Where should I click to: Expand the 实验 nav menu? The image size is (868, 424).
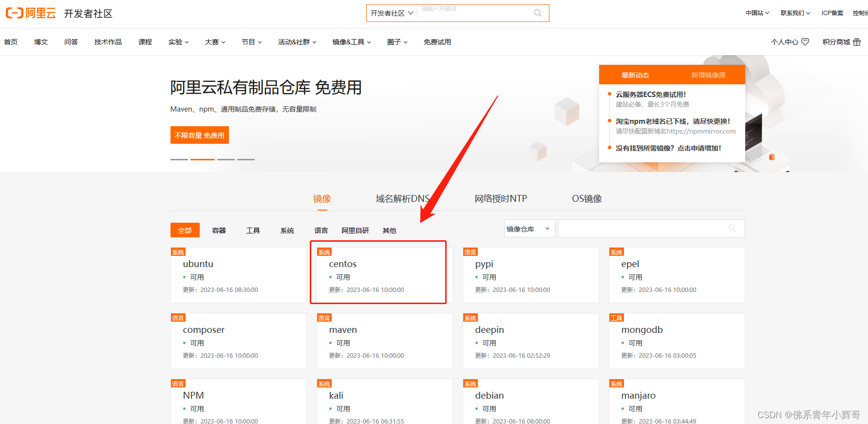coord(178,42)
